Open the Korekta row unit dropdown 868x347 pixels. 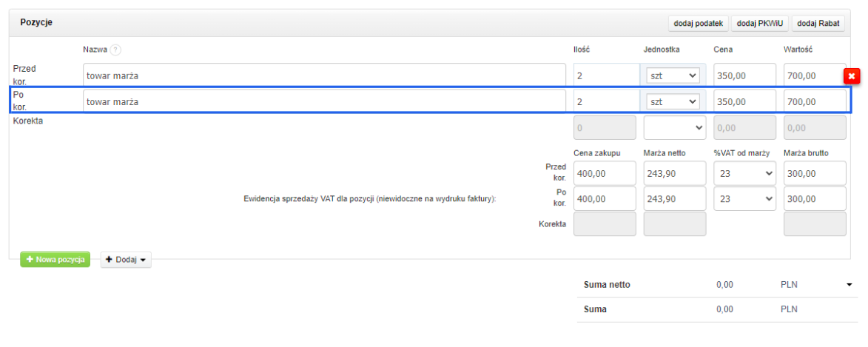[673, 127]
